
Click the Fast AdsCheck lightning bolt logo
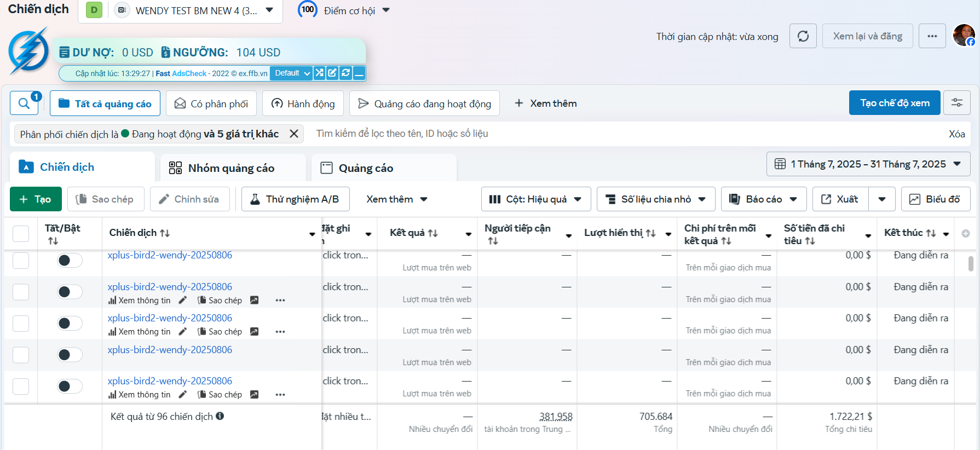[28, 51]
